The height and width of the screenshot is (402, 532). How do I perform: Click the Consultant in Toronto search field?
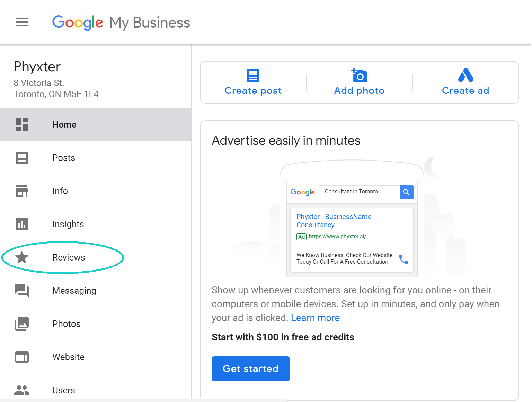(359, 192)
